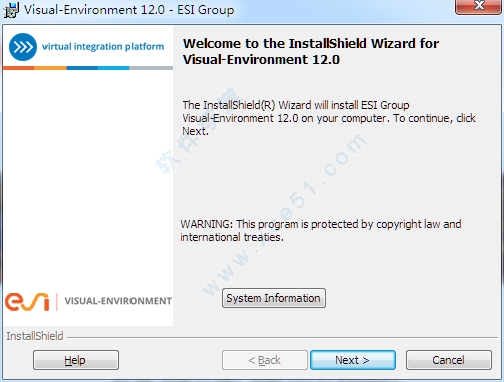504x382 pixels.
Task: Click the WARNING copyright notice text
Action: click(321, 230)
